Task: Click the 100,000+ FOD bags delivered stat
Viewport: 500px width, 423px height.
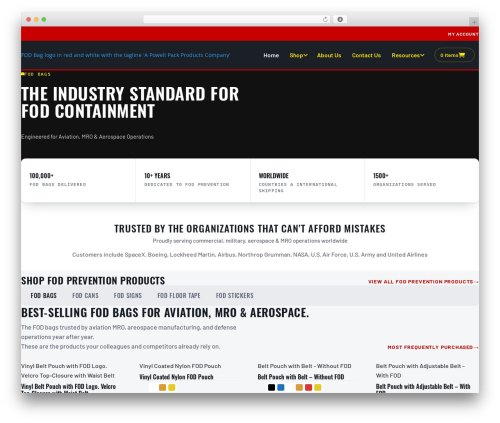Action: [78, 180]
